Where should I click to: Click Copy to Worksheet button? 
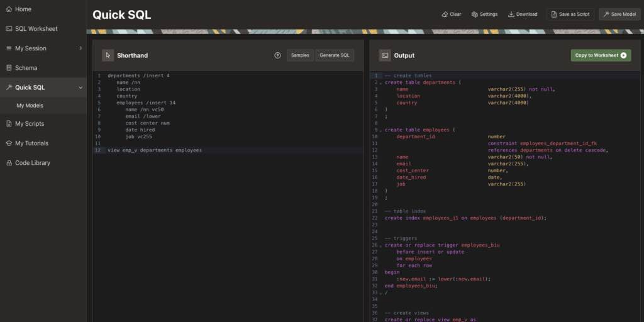coord(601,55)
